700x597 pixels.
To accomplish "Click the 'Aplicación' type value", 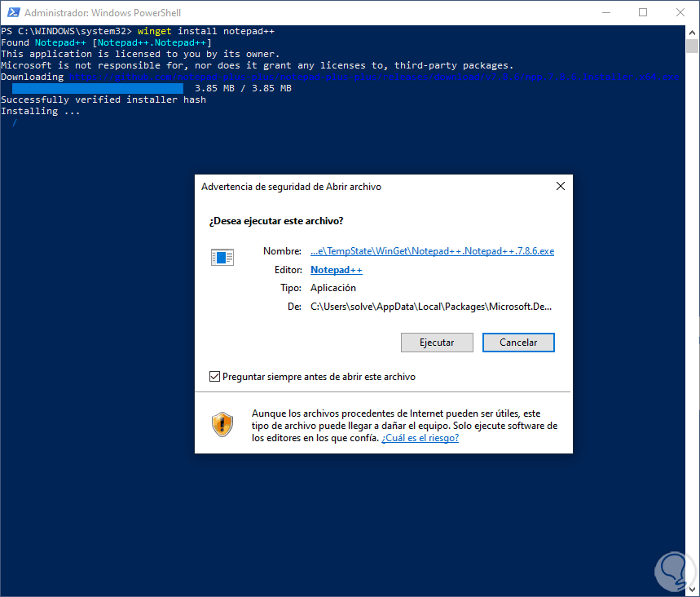I will (333, 288).
